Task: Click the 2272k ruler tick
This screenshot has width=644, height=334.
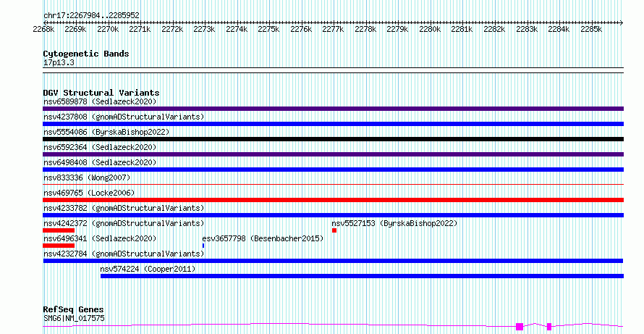Action: click(x=172, y=30)
